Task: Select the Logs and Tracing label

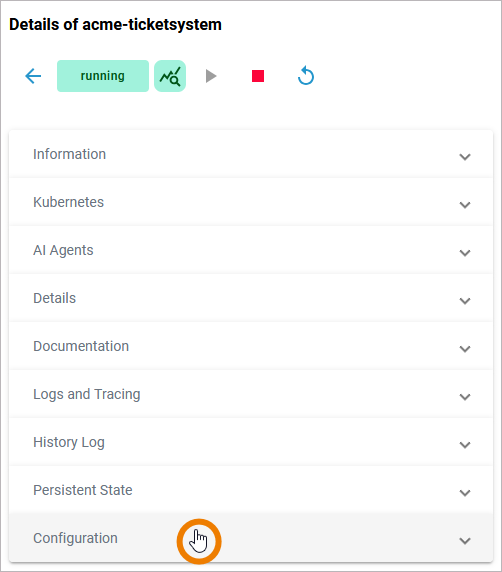Action: click(x=87, y=394)
